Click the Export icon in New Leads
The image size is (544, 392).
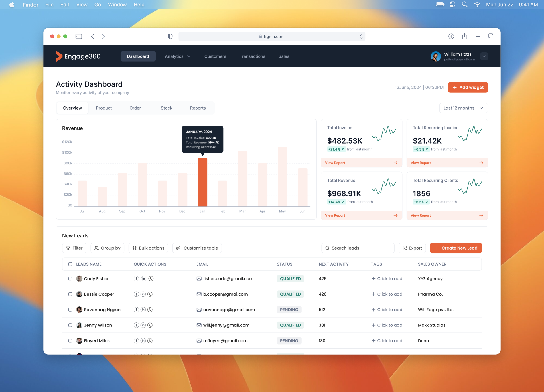(x=405, y=248)
